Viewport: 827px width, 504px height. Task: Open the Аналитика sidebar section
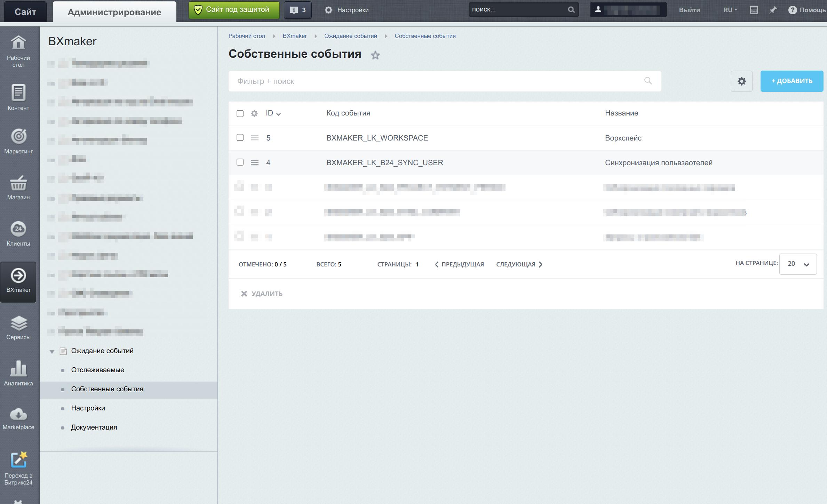18,374
